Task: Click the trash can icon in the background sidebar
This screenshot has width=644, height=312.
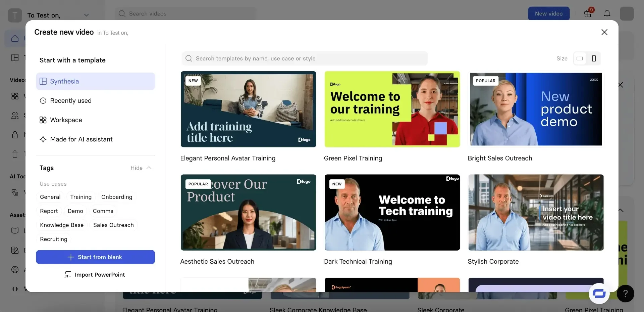Action: click(15, 154)
